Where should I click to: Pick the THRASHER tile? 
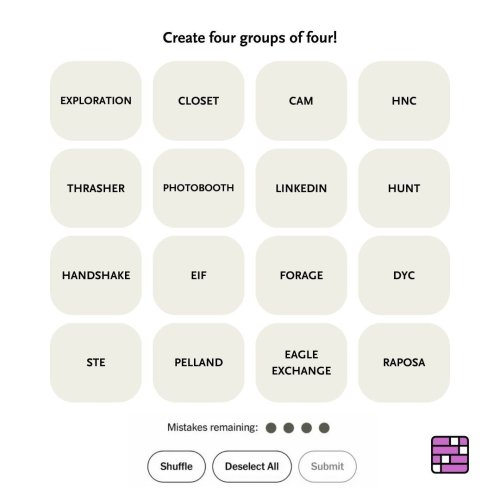tap(96, 188)
